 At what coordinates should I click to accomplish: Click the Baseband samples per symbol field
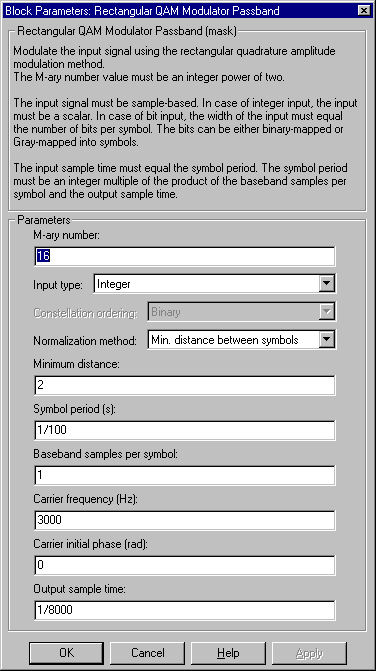[x=185, y=475]
